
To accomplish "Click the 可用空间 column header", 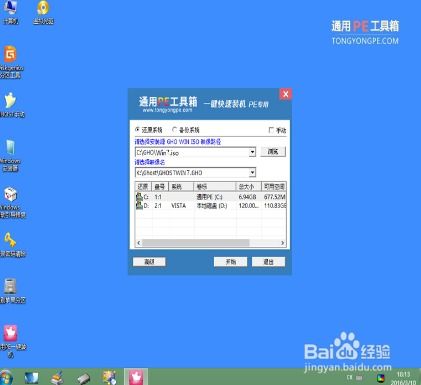I will [274, 186].
